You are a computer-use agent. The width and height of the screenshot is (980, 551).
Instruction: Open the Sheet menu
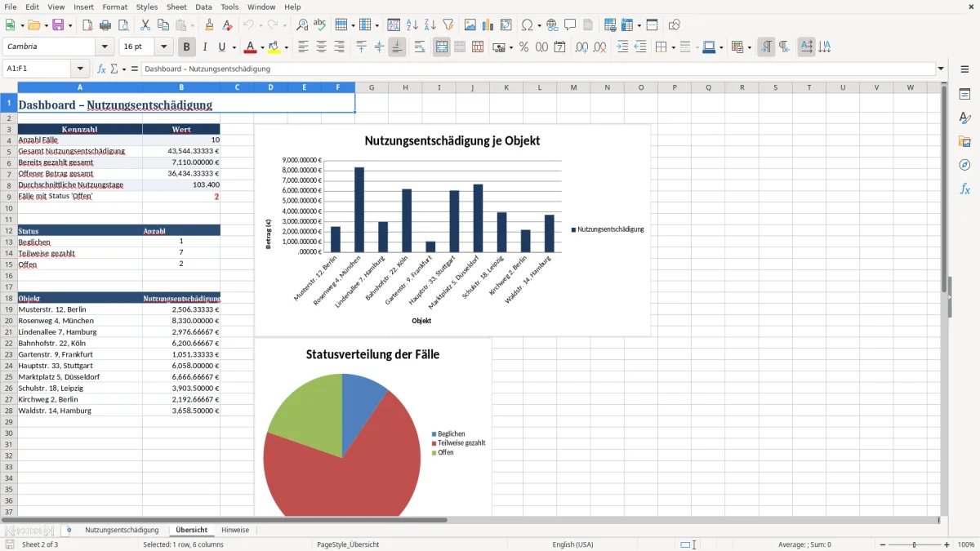[x=176, y=7]
